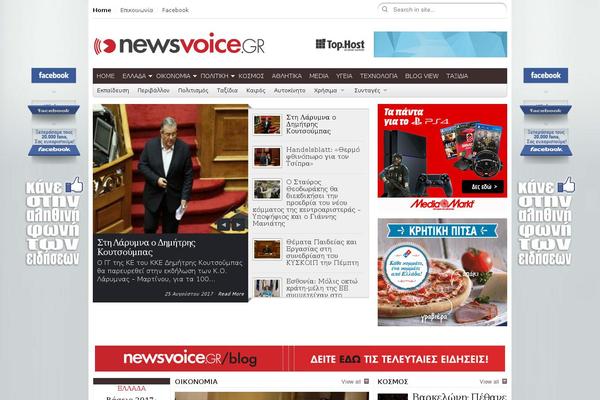Click the newsvoice.gr/blog red banner
The height and width of the screenshot is (400, 600).
(300, 359)
